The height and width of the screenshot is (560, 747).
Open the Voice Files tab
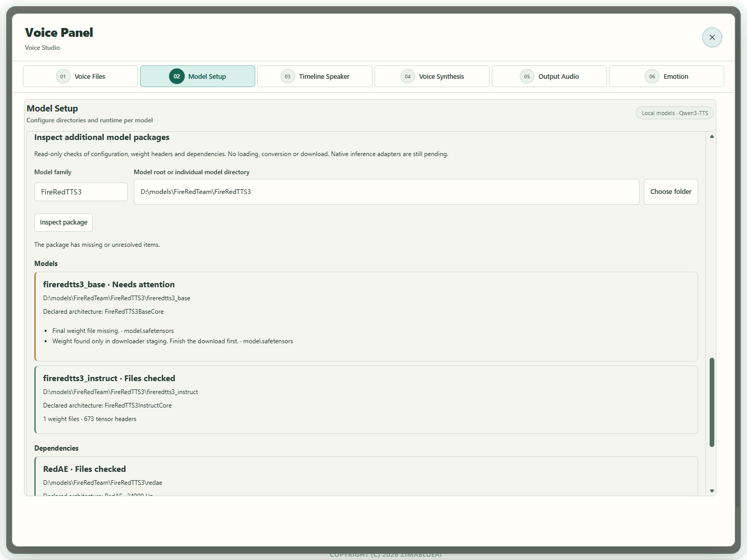pos(80,76)
